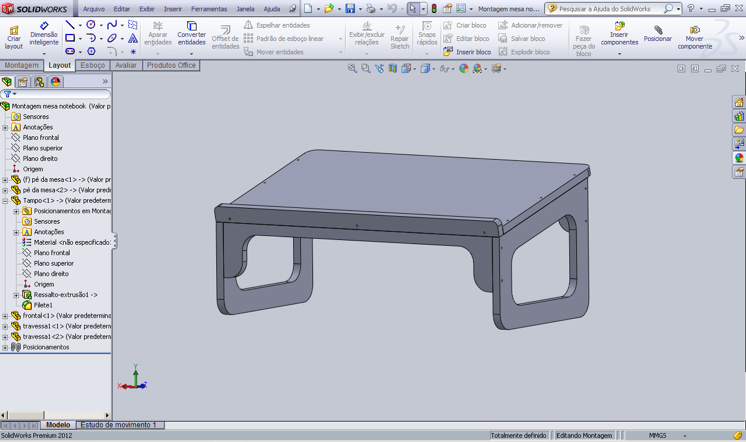The height and width of the screenshot is (442, 746).
Task: Switch to the Esboço tab
Action: [x=92, y=65]
